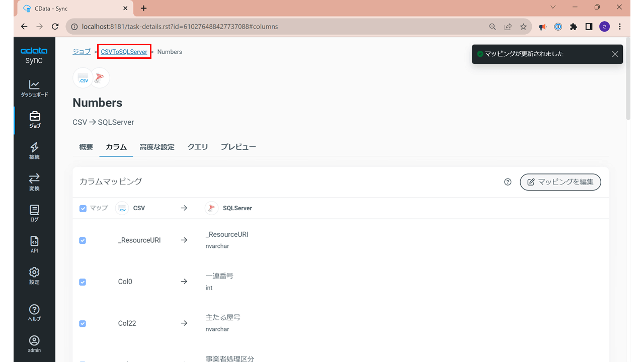Image resolution: width=644 pixels, height=362 pixels.
Task: Open the Transformations (変換) arrows icon
Action: (x=34, y=183)
